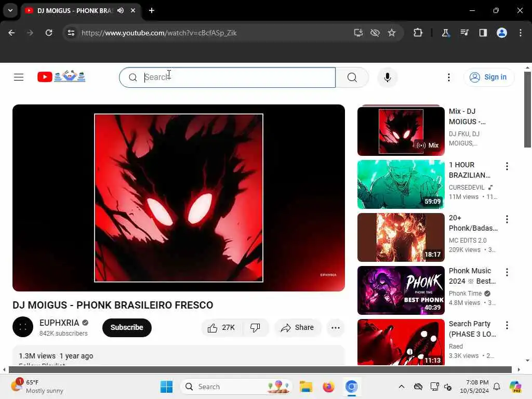The height and width of the screenshot is (399, 532).
Task: Open the browser three-dot menu
Action: point(521,33)
